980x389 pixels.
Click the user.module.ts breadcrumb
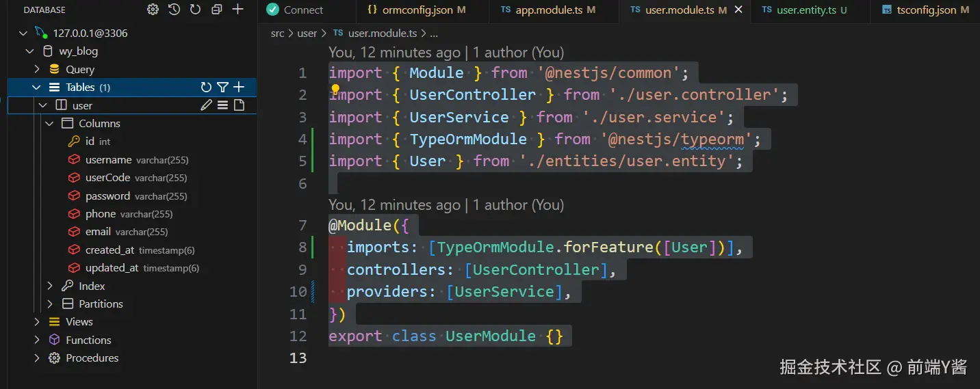pos(383,33)
